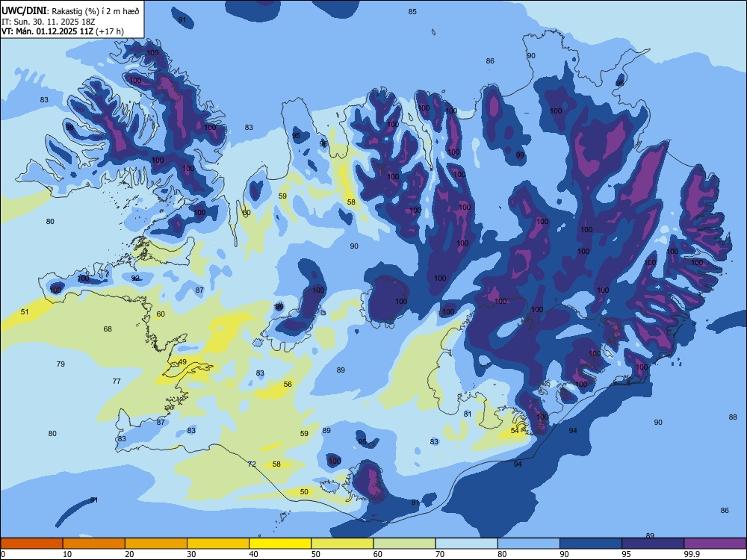Click the map humidity value '99'
This screenshot has width=747, height=560.
coord(520,155)
